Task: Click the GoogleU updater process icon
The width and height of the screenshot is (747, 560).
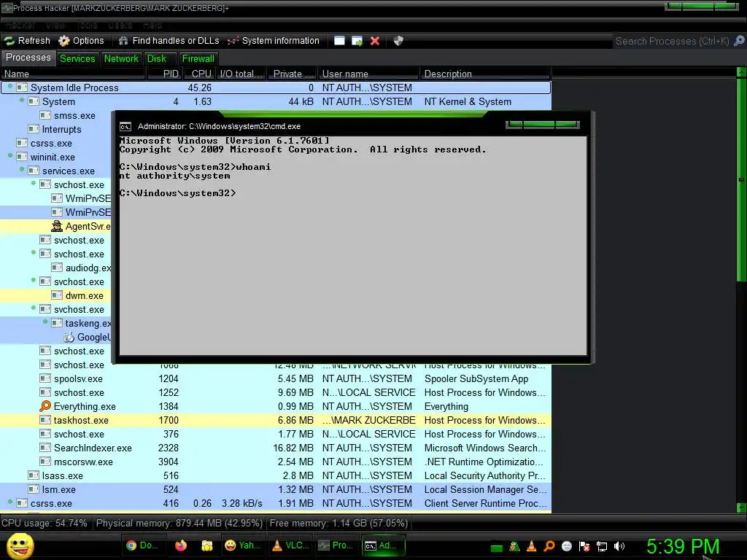Action: tap(69, 337)
